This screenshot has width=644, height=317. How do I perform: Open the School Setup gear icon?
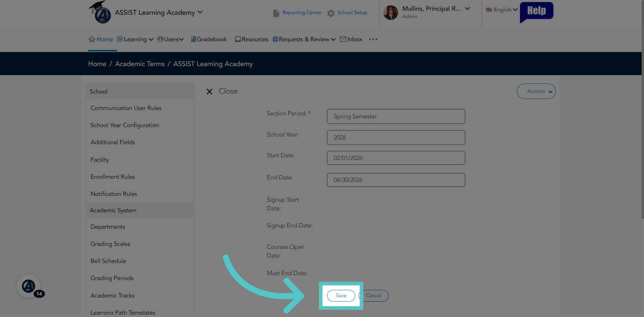[x=331, y=13]
